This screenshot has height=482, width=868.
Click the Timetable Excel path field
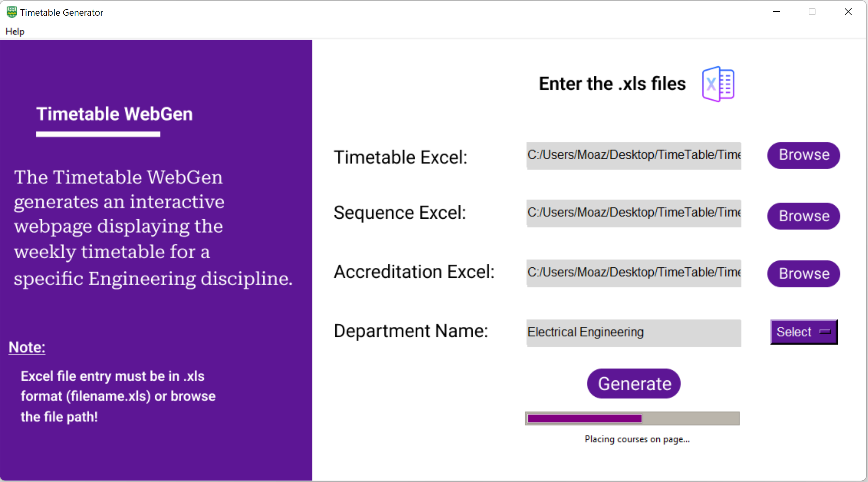point(633,156)
